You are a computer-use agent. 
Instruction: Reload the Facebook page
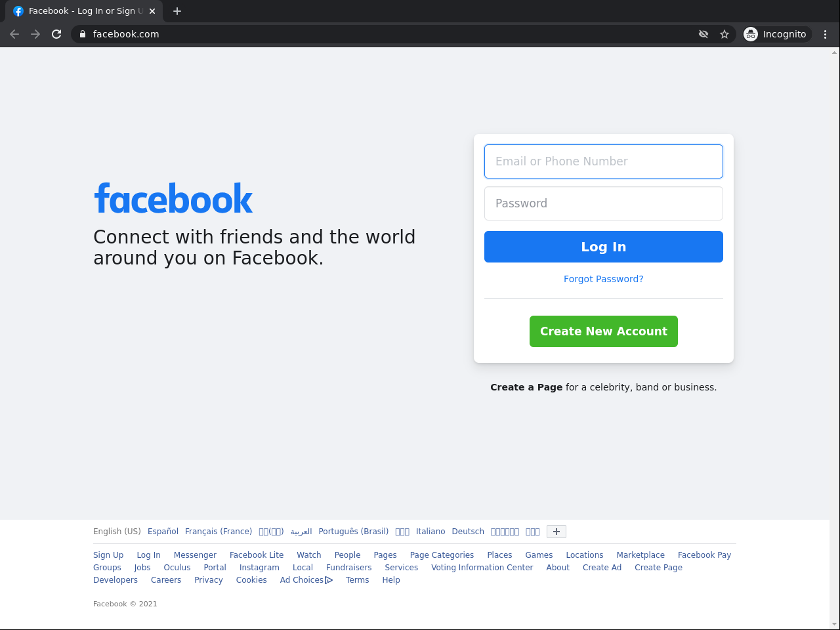point(56,34)
